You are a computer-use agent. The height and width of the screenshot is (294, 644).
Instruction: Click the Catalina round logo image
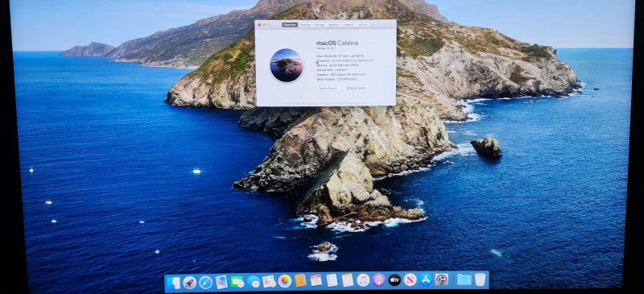click(287, 65)
